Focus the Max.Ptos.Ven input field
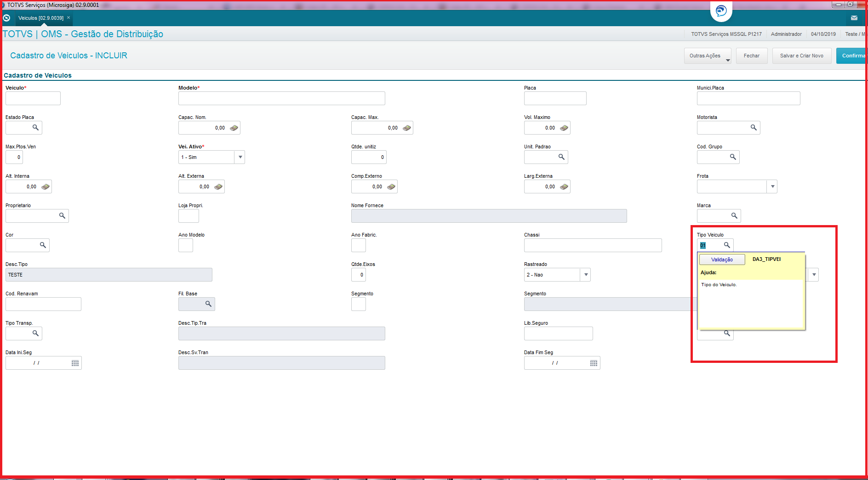 pos(14,157)
